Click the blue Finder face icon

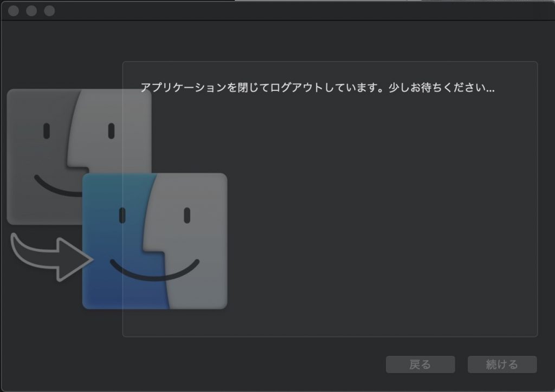154,241
